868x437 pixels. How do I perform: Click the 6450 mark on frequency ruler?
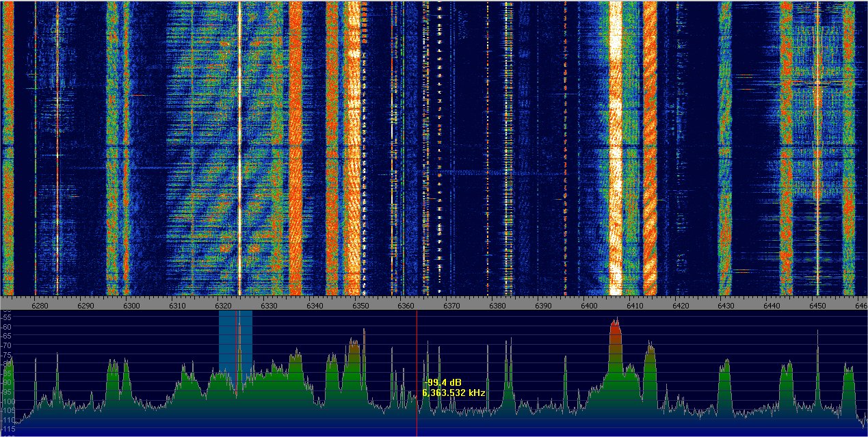click(x=818, y=306)
